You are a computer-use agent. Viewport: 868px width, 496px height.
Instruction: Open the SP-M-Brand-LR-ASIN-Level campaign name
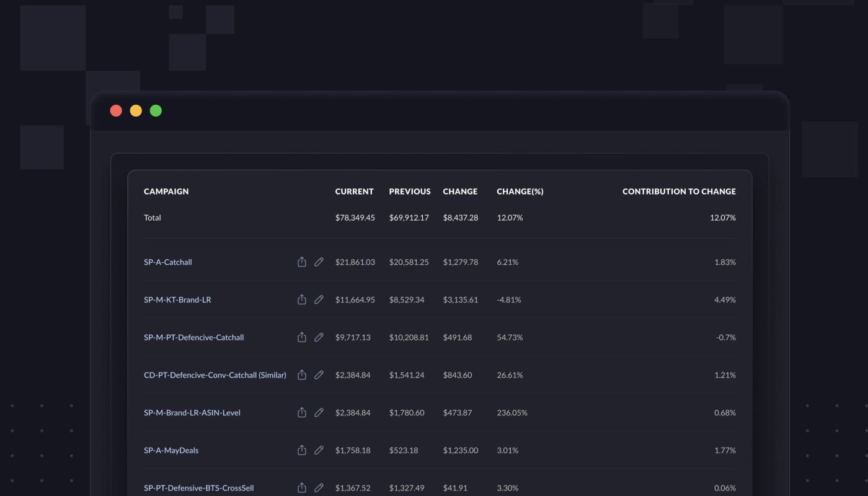[x=192, y=413]
